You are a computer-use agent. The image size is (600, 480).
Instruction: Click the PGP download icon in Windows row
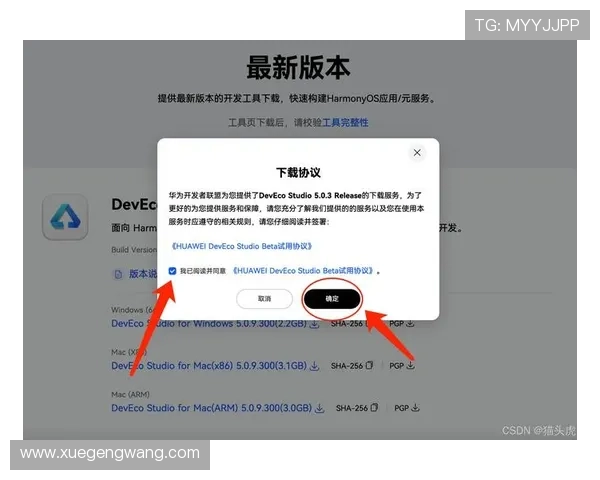410,323
